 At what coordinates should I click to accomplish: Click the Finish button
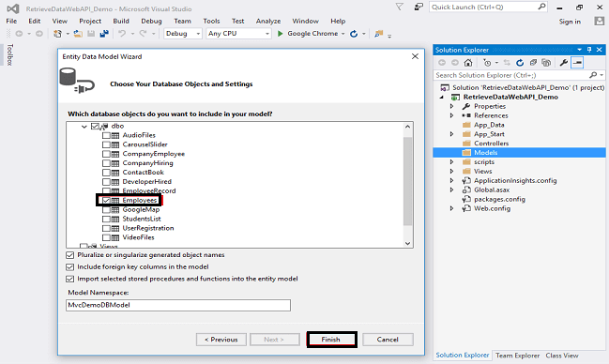[331, 340]
